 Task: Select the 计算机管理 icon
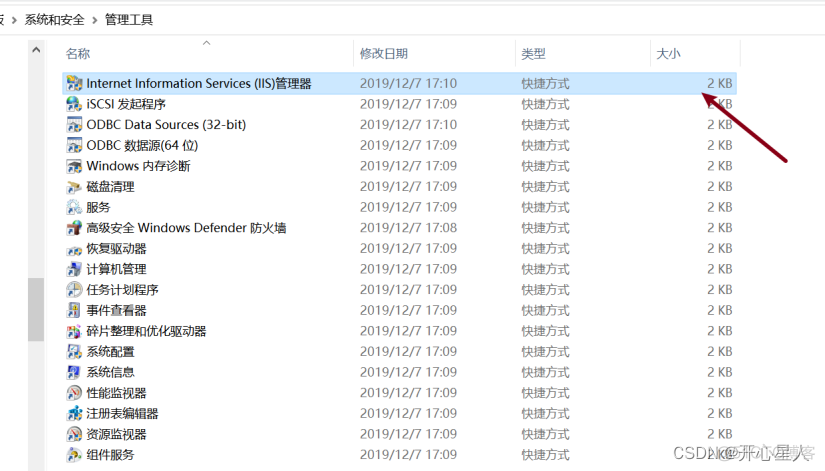click(x=74, y=269)
